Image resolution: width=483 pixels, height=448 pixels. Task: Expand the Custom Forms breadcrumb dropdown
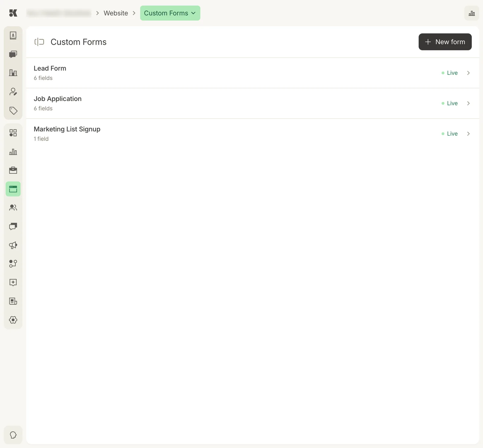click(170, 13)
